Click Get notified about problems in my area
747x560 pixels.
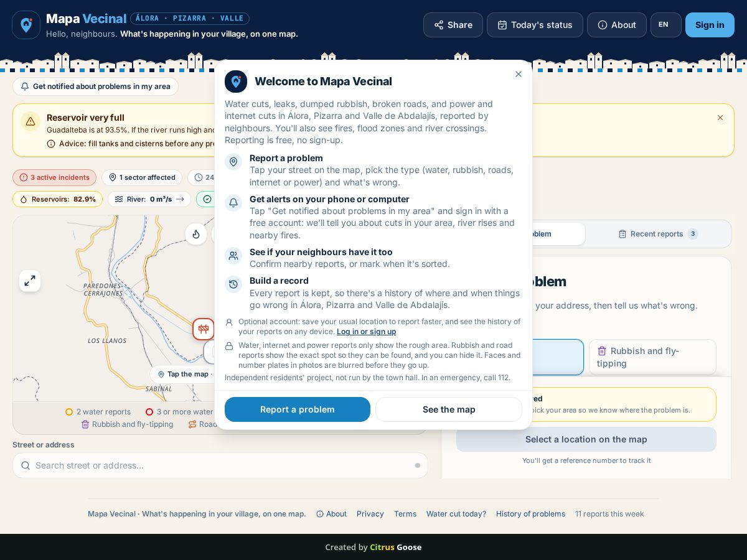95,86
